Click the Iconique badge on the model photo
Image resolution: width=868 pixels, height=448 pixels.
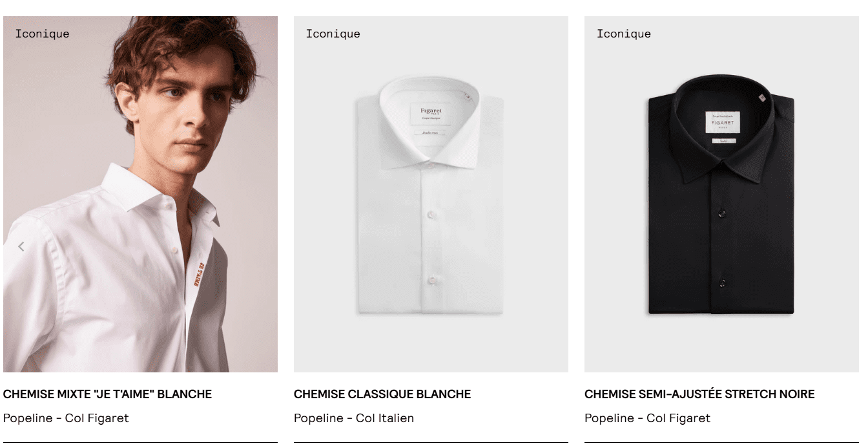tap(42, 34)
